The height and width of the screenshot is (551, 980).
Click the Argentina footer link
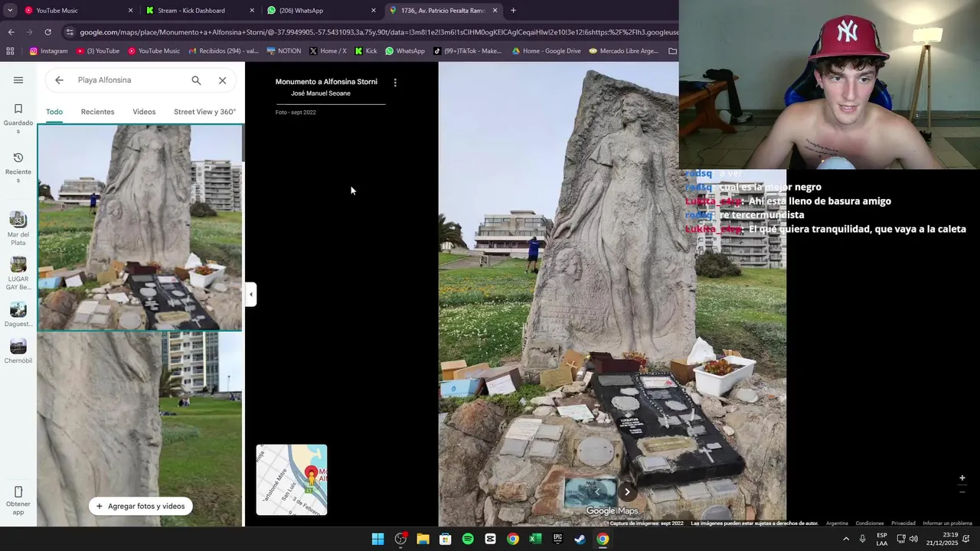point(837,523)
